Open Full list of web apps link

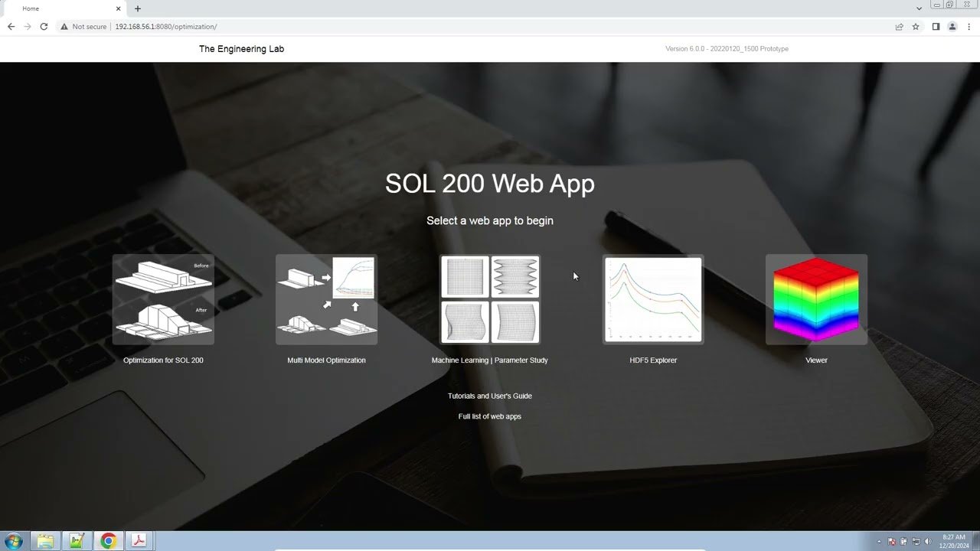pos(490,416)
